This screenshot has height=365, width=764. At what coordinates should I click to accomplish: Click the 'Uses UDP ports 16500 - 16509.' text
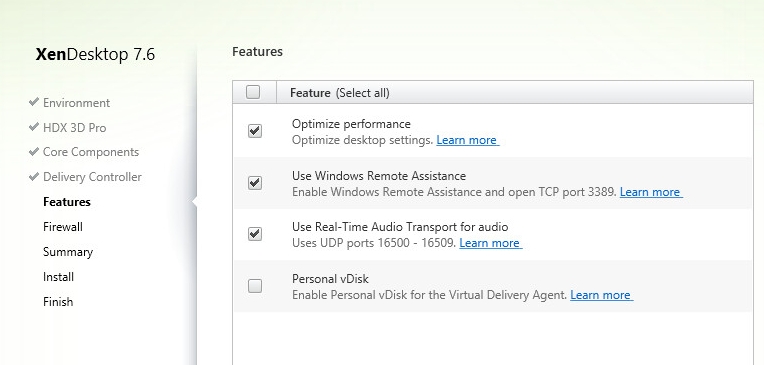pos(374,243)
